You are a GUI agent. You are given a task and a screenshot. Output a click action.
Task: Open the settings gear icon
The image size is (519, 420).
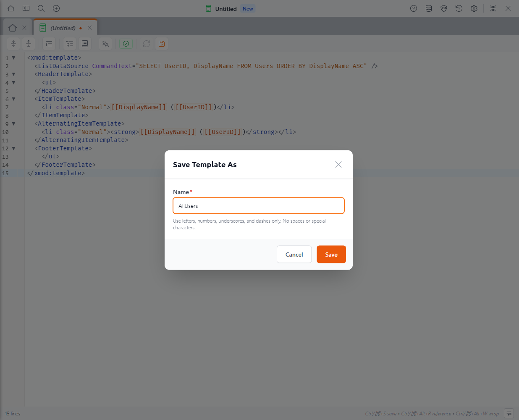click(474, 8)
